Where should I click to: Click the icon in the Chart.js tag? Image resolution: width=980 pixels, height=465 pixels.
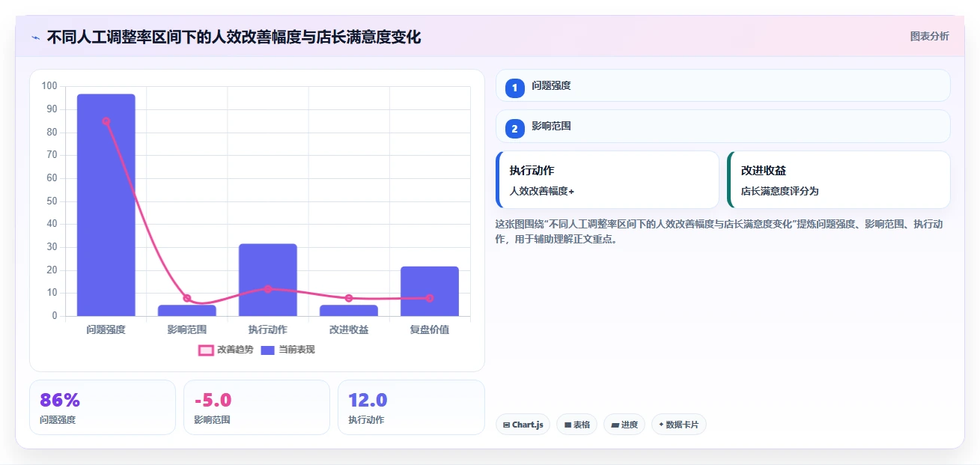coord(507,425)
